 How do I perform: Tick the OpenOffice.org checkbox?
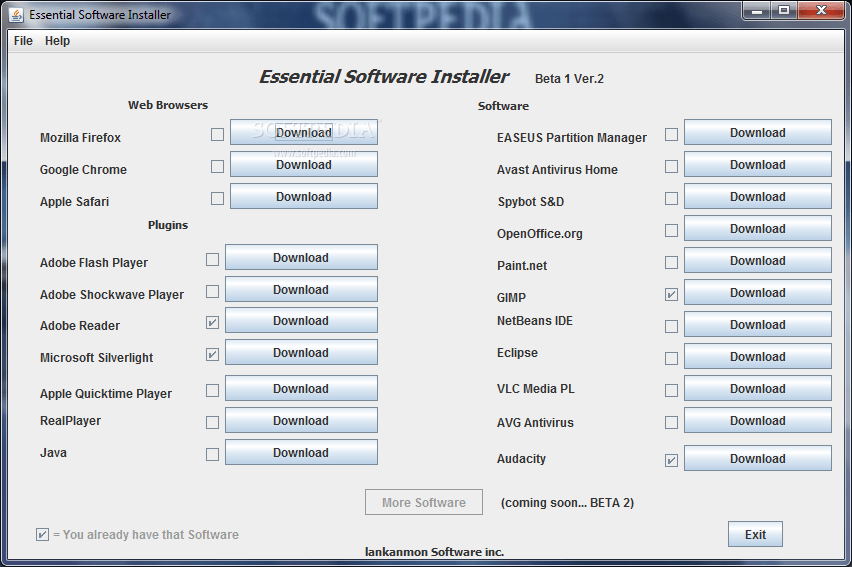pos(672,230)
